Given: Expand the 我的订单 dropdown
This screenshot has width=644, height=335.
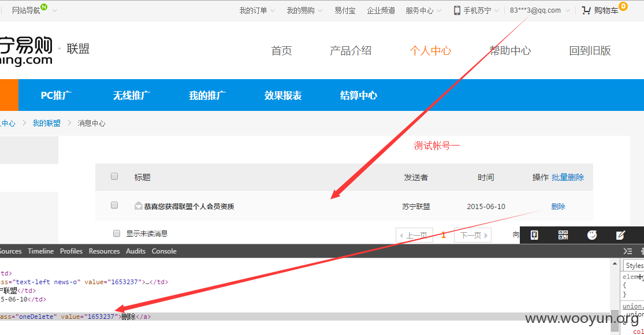Looking at the screenshot, I should click(x=273, y=10).
